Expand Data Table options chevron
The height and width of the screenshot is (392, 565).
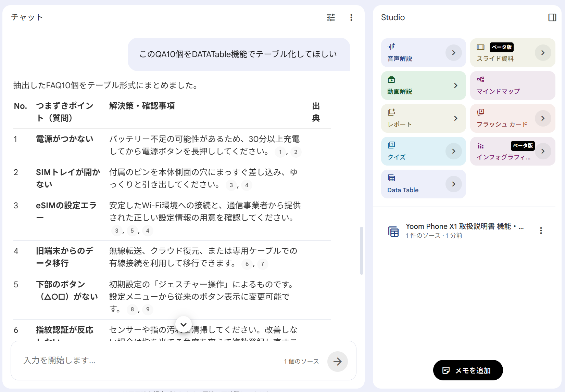(454, 184)
